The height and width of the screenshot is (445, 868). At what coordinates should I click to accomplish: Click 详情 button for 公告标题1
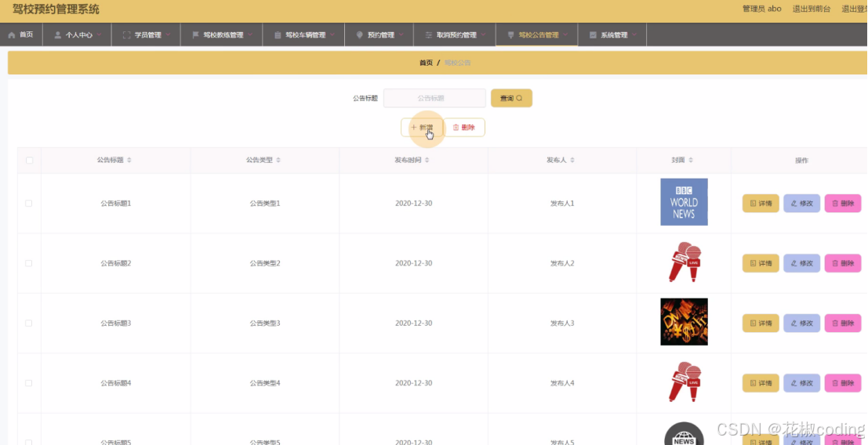point(761,204)
